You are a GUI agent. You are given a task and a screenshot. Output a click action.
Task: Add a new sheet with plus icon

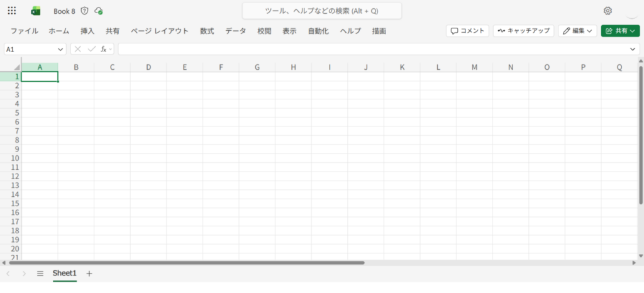click(x=89, y=274)
